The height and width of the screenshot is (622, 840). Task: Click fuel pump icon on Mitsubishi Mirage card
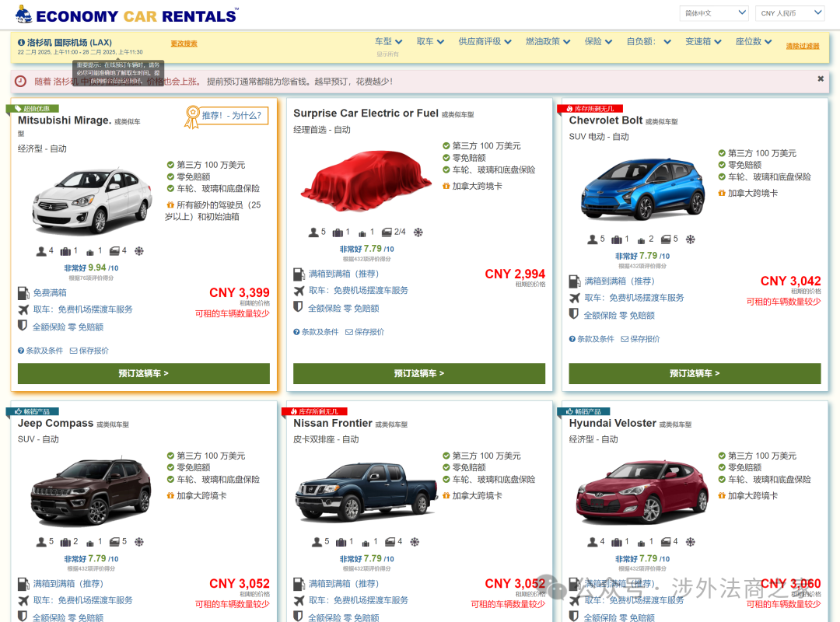click(x=23, y=293)
